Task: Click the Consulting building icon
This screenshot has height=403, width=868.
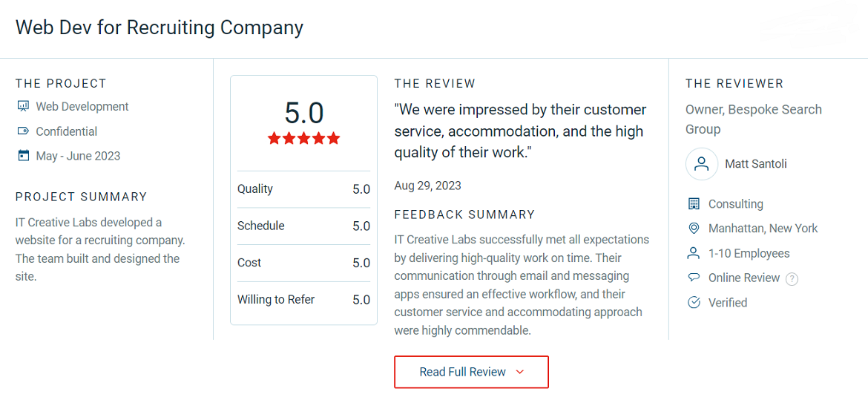Action: coord(694,203)
